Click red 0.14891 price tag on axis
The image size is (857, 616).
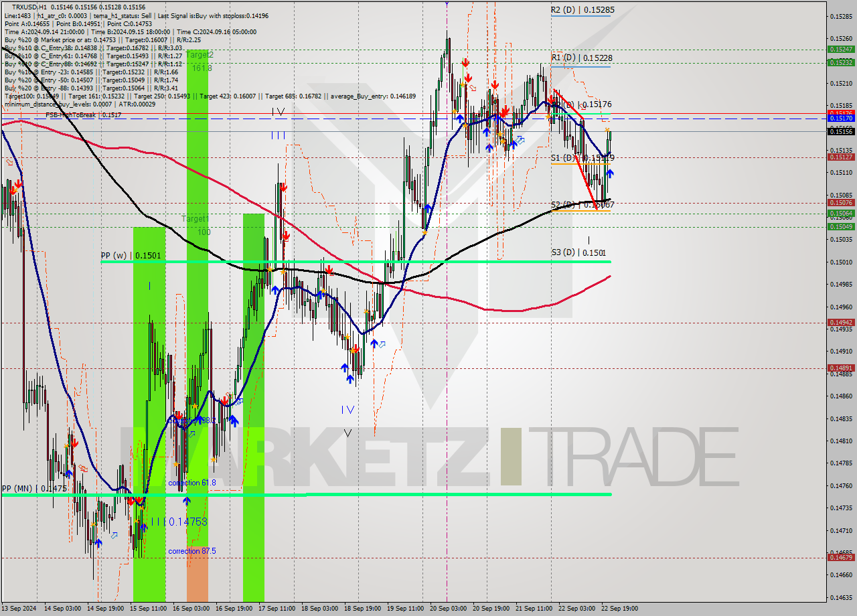(841, 368)
